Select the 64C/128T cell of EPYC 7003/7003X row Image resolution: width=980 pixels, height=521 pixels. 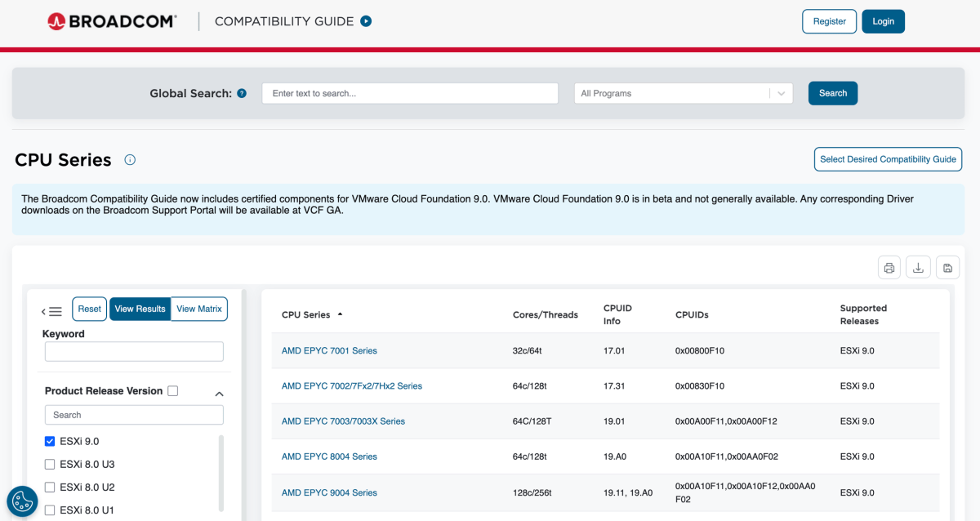click(532, 421)
